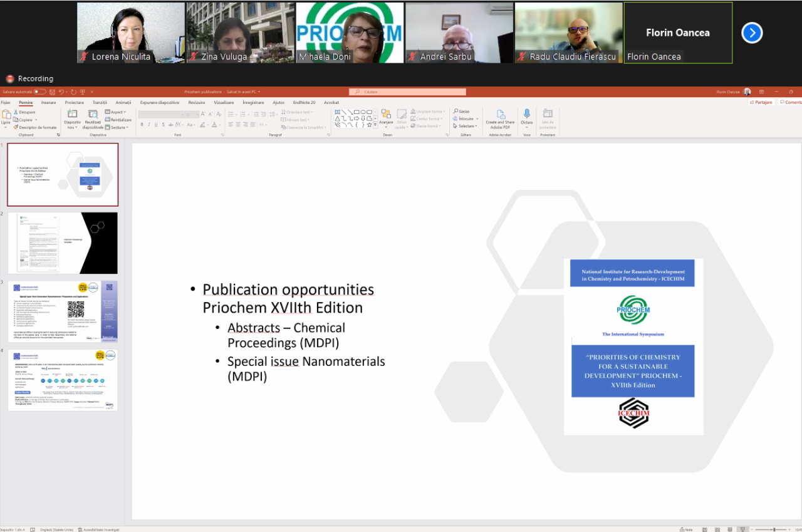Expand the Secțiune dropdown

pyautogui.click(x=118, y=127)
